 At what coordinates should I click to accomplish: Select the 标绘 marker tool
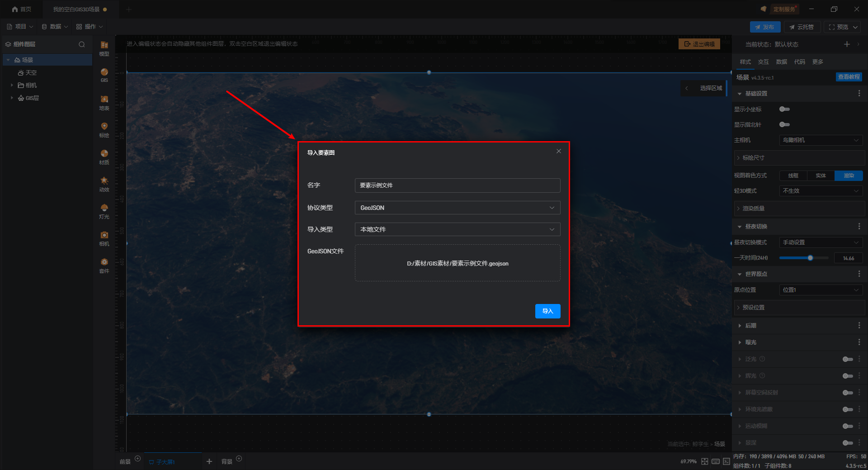[x=104, y=129]
